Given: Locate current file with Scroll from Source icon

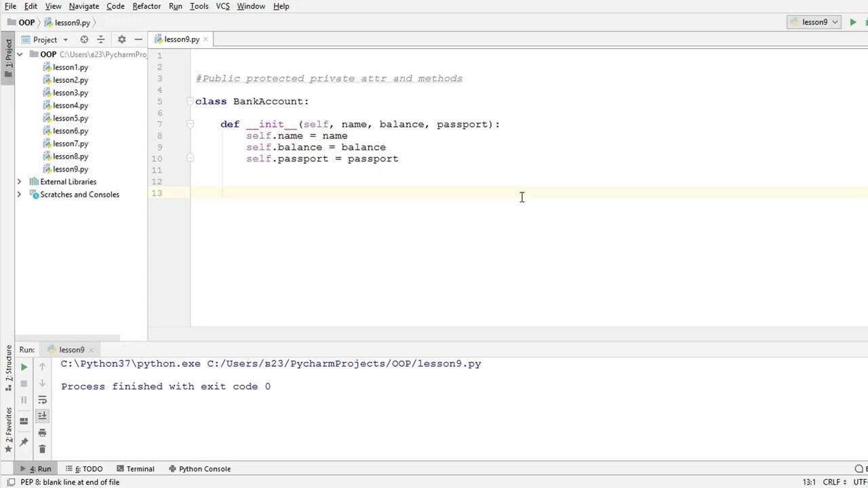Looking at the screenshot, I should coord(84,39).
